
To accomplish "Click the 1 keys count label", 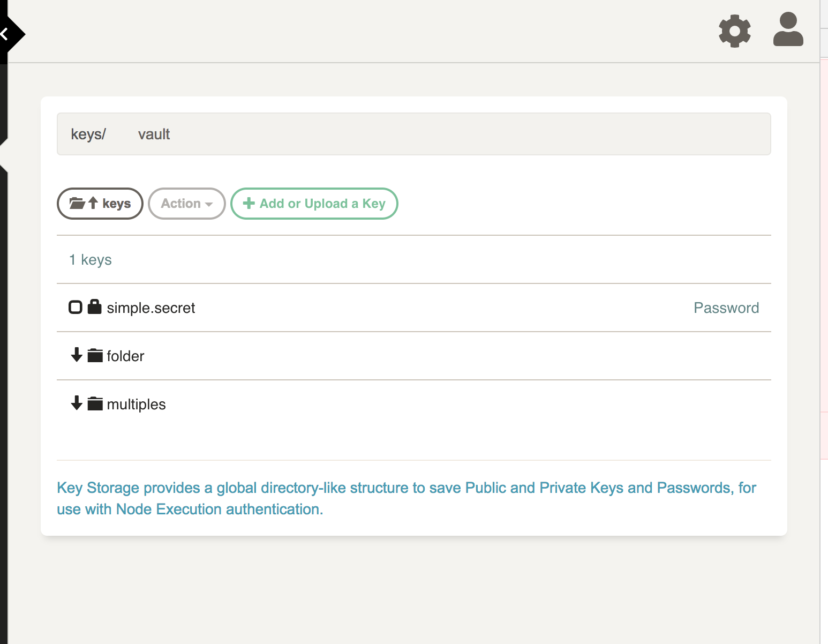I will 90,259.
